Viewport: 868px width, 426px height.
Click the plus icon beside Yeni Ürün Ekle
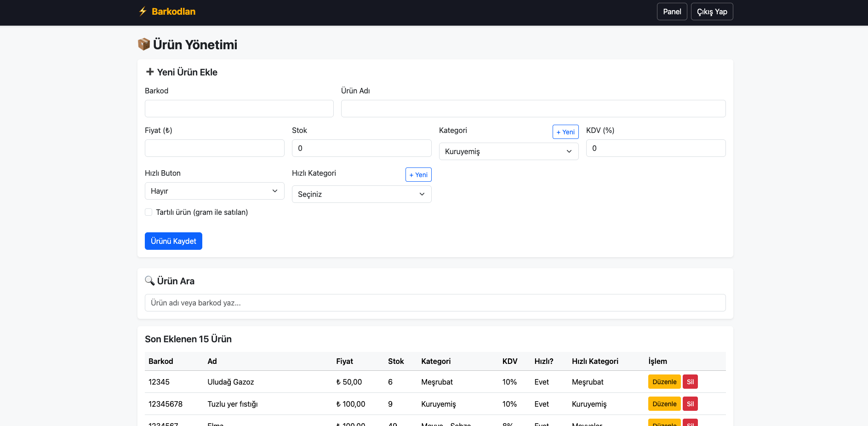pyautogui.click(x=150, y=72)
